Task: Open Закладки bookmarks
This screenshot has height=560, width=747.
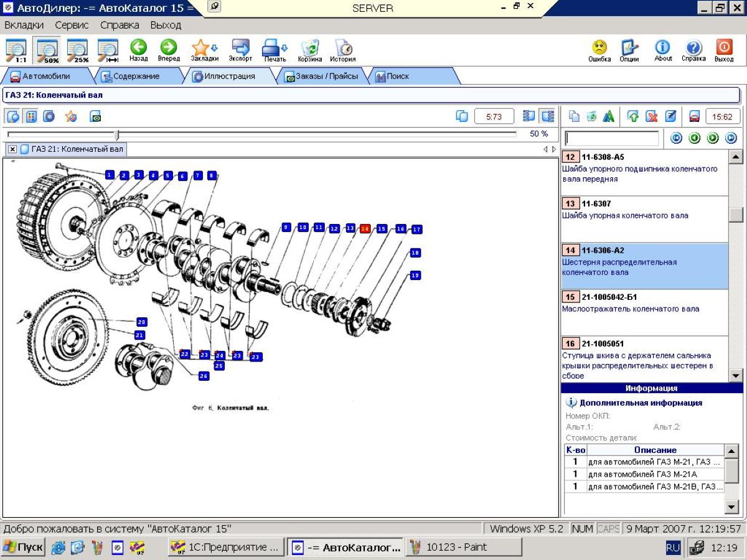Action: [204, 51]
